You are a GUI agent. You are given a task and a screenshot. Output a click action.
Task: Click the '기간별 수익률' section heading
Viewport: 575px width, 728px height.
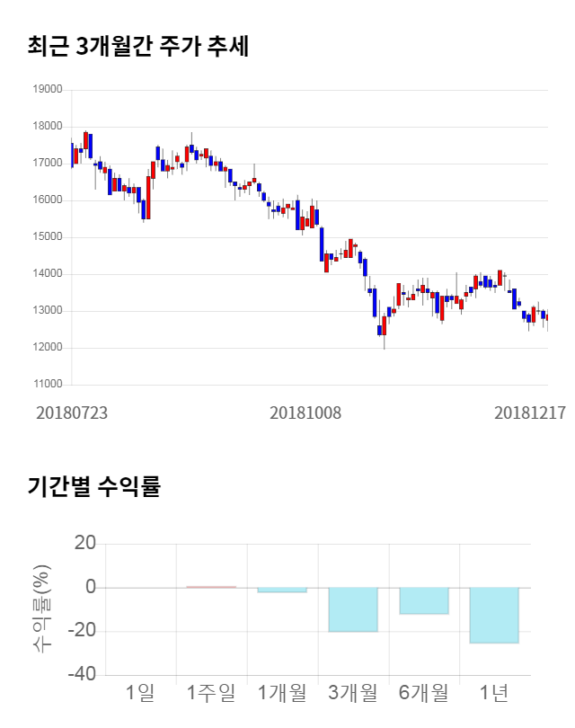click(x=93, y=487)
